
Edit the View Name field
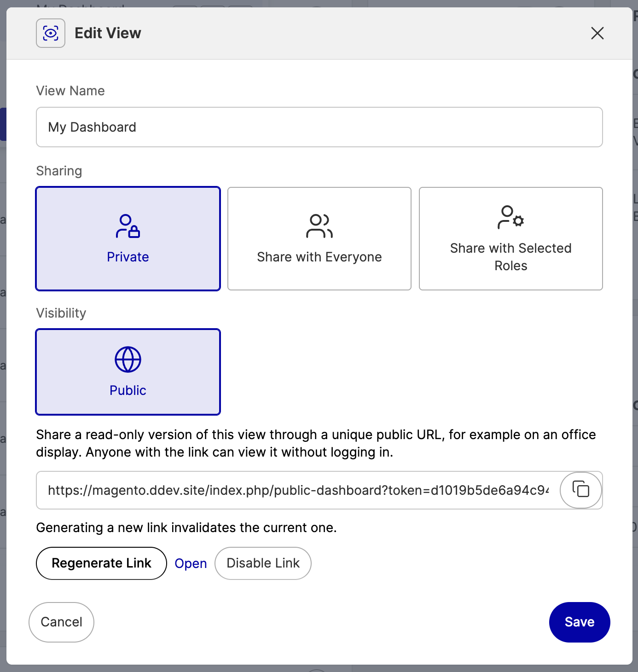pos(319,127)
